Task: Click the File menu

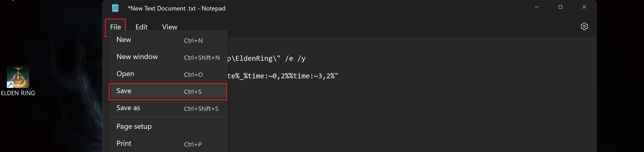Action: 115,27
